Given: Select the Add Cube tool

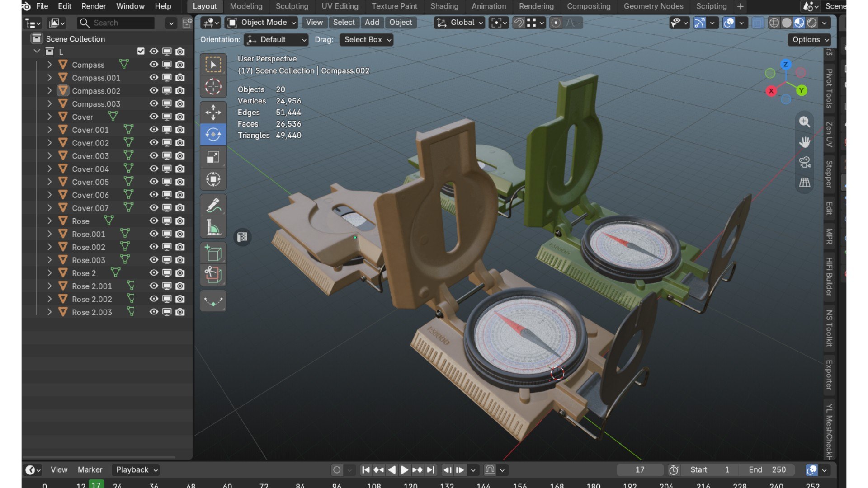Looking at the screenshot, I should coord(213,253).
